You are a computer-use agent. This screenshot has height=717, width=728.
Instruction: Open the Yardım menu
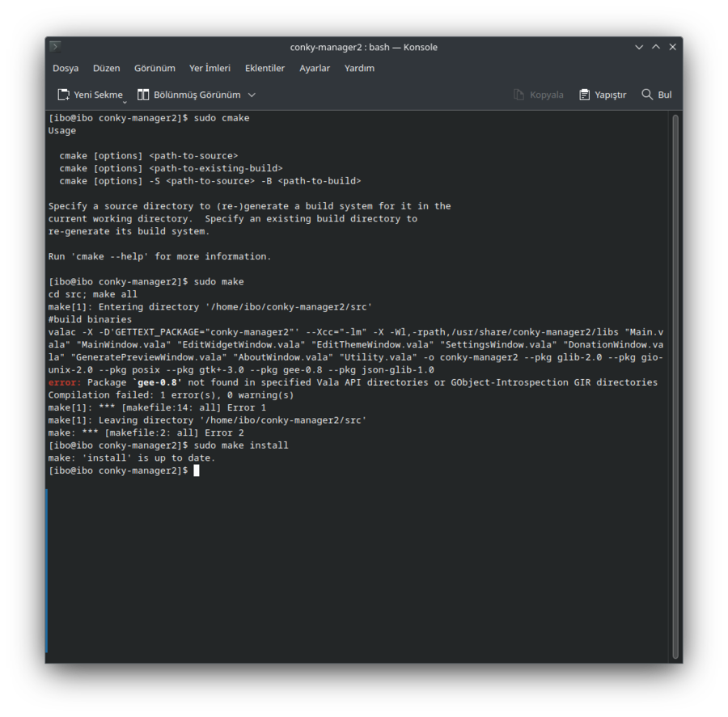point(359,68)
